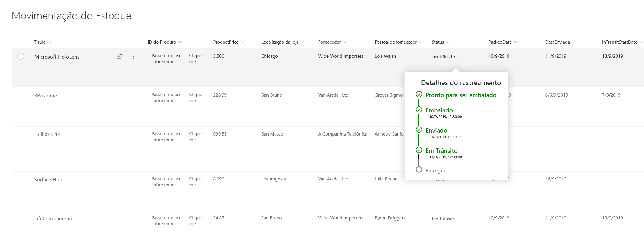Open the LifeCam Cinema item

click(x=53, y=219)
